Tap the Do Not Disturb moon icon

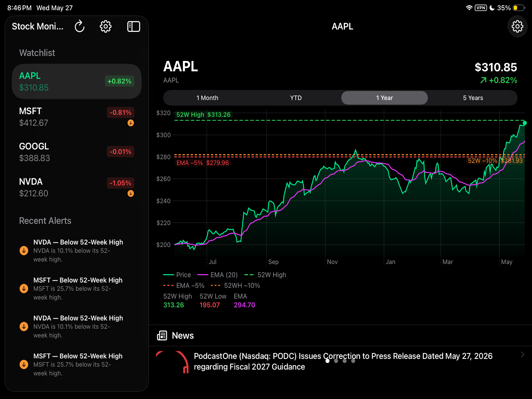[x=492, y=8]
